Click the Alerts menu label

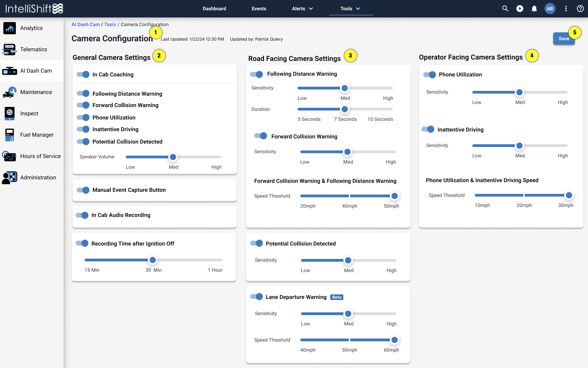click(x=299, y=9)
